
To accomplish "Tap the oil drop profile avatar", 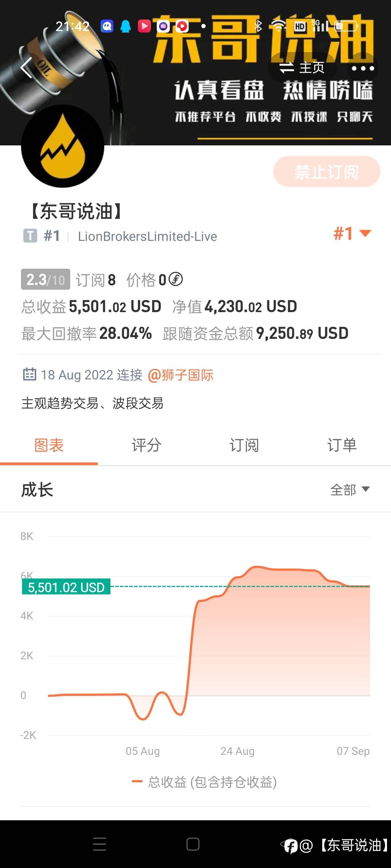I will point(63,146).
